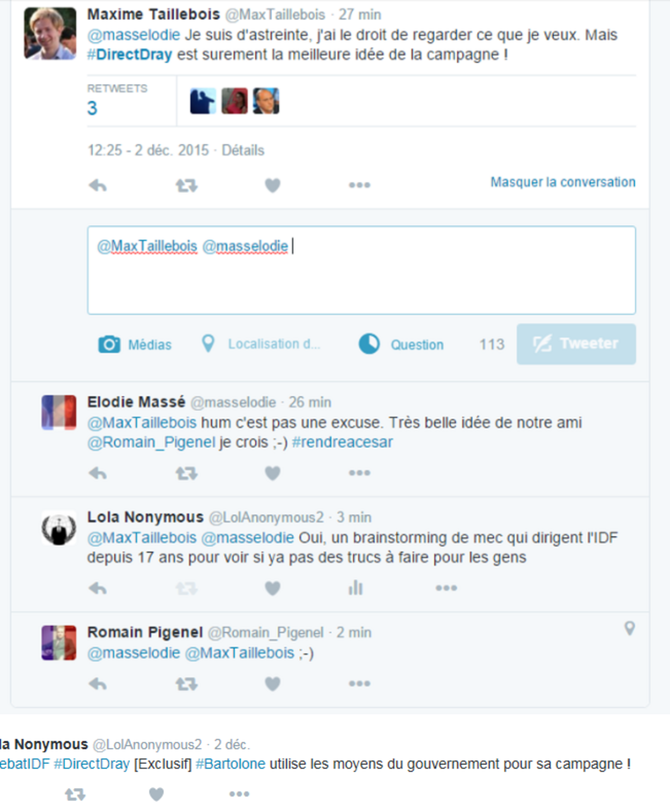Click the Localisation pin button
Viewport: 670px width, 812px height.
click(x=260, y=343)
